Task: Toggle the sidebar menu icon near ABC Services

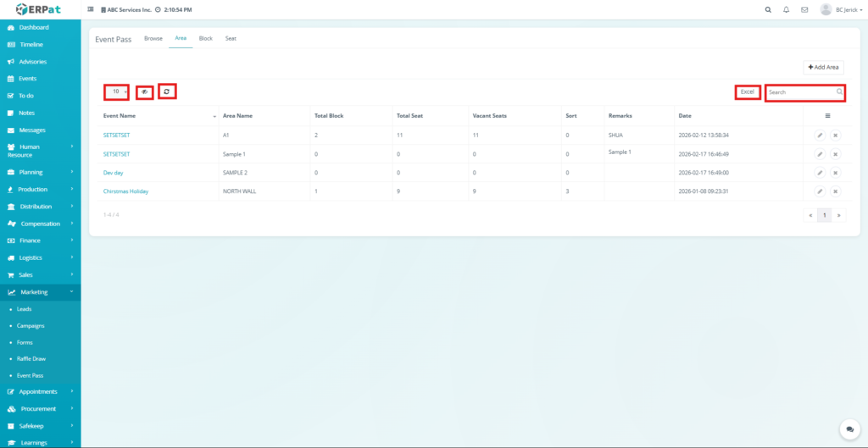Action: click(x=91, y=10)
